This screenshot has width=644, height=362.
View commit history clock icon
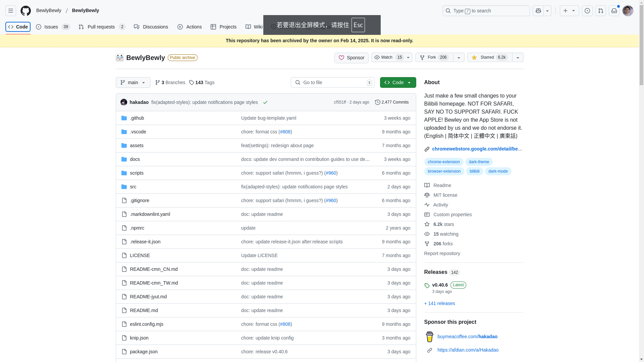(x=377, y=102)
